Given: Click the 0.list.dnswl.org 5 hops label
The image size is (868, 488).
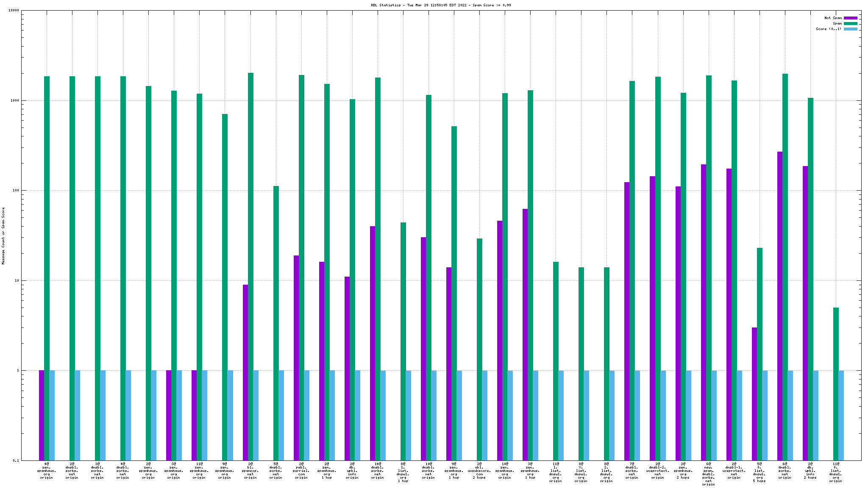Looking at the screenshot, I should (x=759, y=472).
